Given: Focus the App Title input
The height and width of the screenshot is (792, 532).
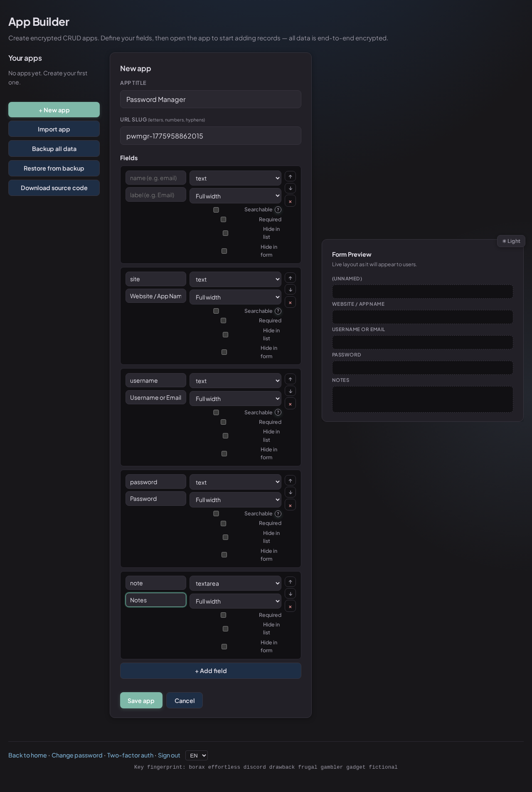Looking at the screenshot, I should pos(211,99).
